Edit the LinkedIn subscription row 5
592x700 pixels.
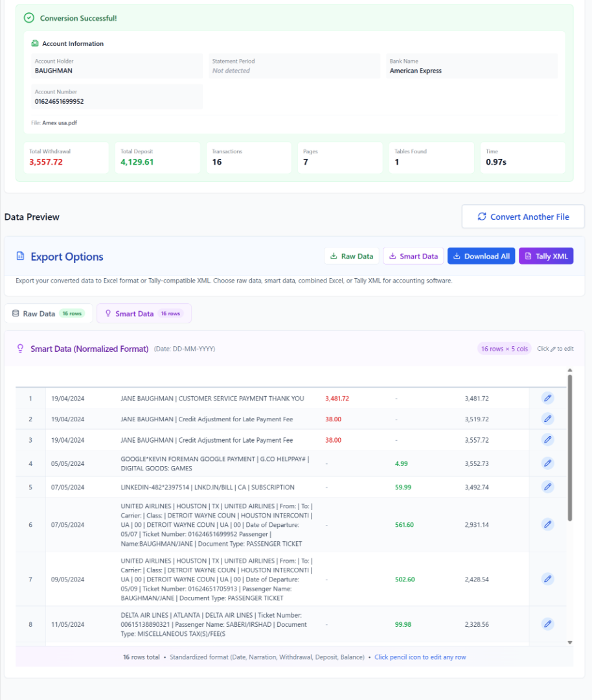[x=547, y=487]
